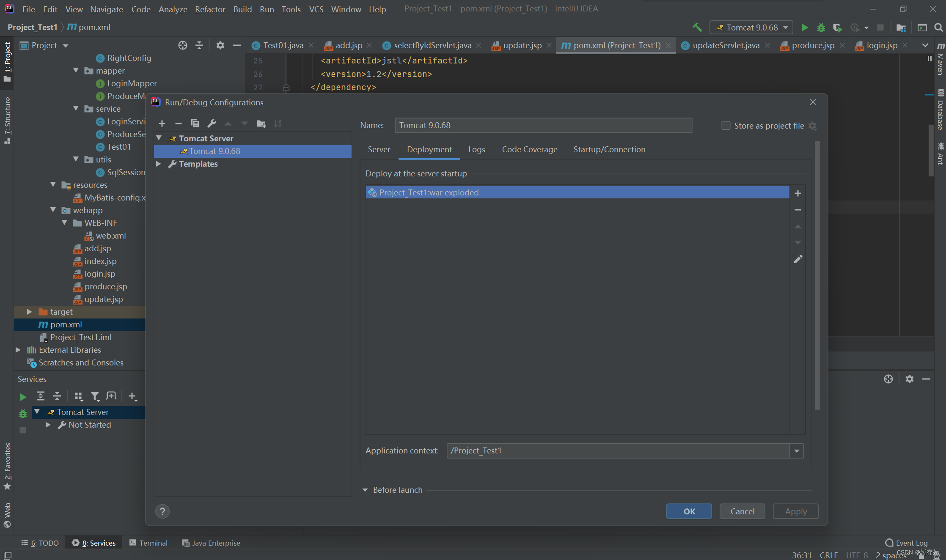Select Project_Test1:war exploded artifact row
The height and width of the screenshot is (560, 946).
pos(577,192)
